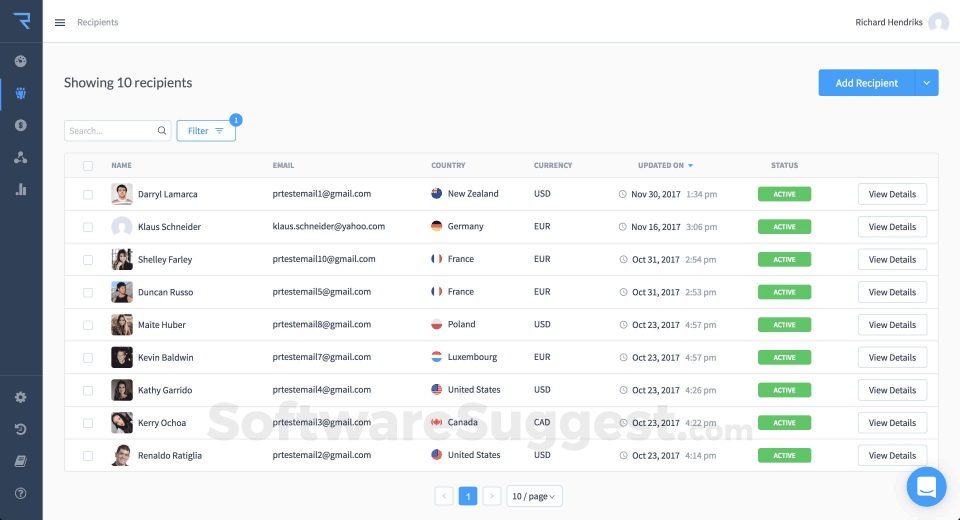Open the settings gear icon in sidebar
Screen dimensions: 960x520
pos(21,397)
